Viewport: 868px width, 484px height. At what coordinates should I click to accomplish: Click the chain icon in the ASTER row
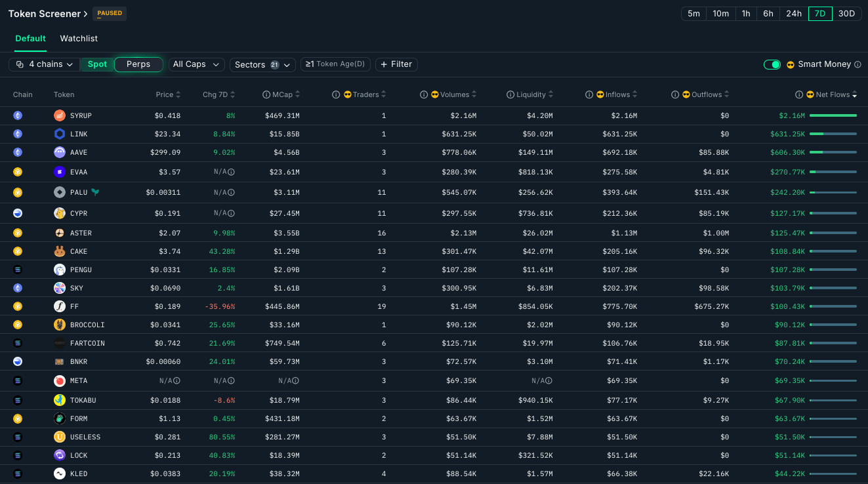click(18, 233)
